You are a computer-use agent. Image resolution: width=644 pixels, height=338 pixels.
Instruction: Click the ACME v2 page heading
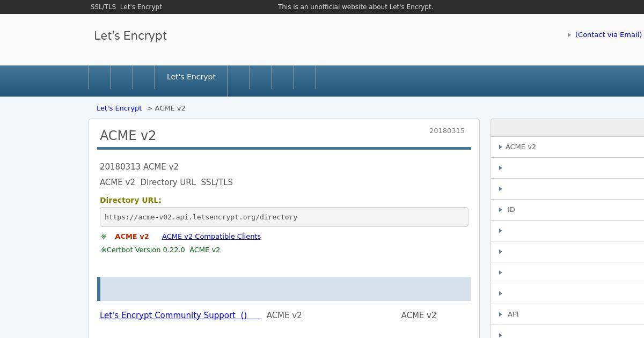(x=128, y=136)
